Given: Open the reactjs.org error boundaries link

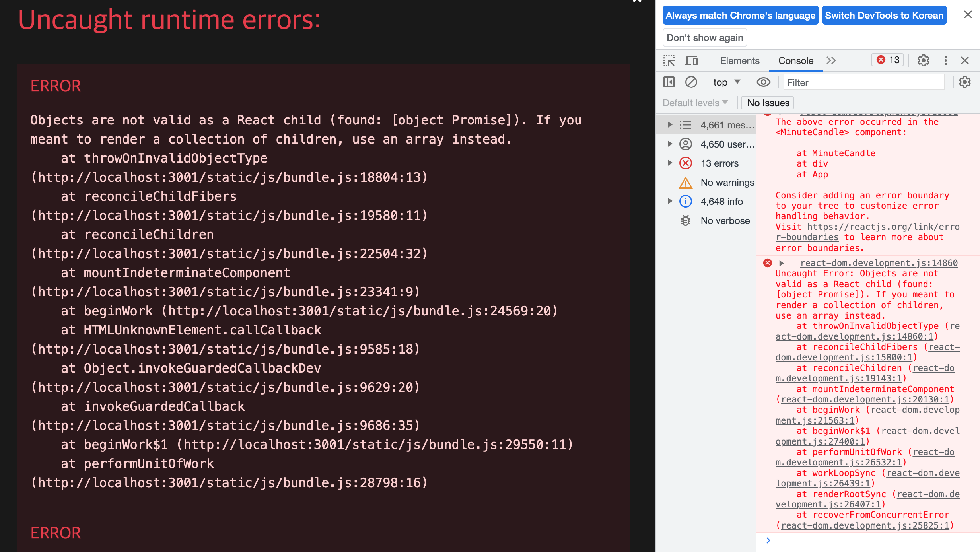Looking at the screenshot, I should point(867,232).
